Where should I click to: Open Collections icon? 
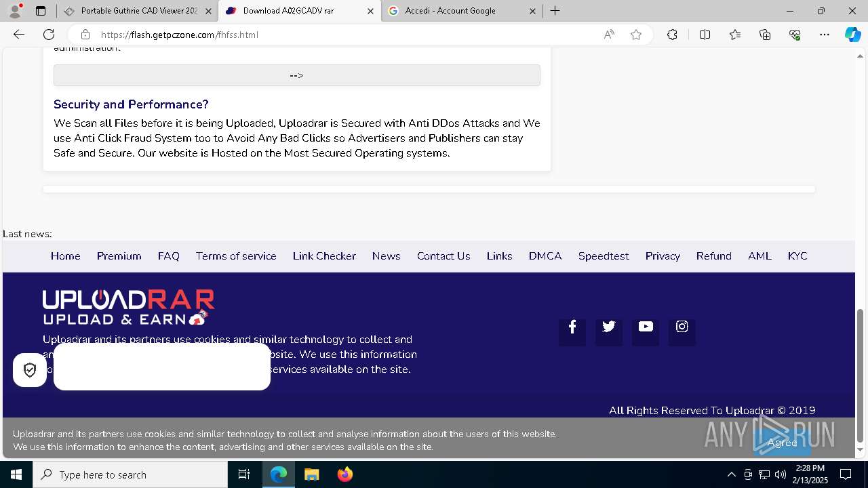(765, 35)
